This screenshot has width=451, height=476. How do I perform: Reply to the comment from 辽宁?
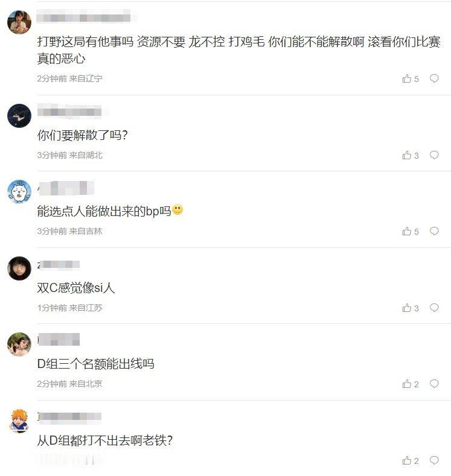434,78
